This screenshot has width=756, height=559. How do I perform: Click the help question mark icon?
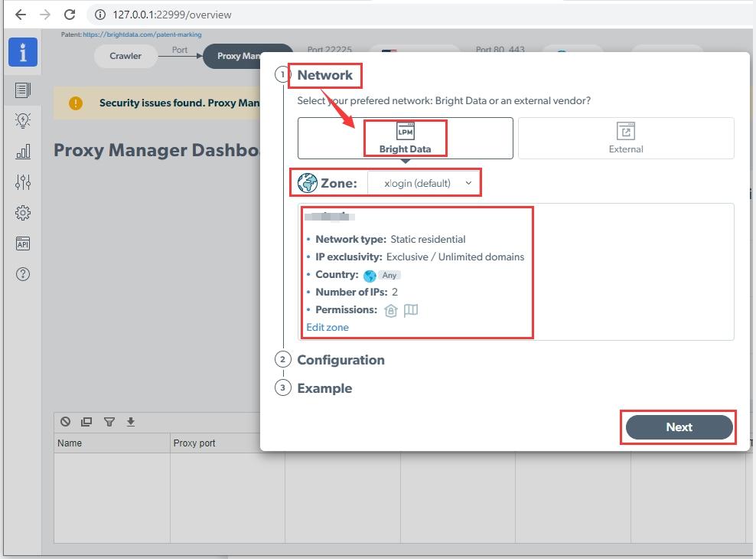[x=23, y=274]
